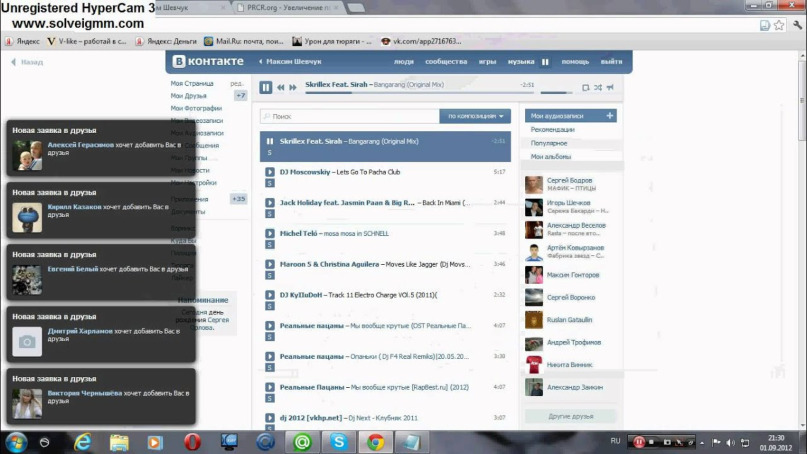Click the S icon under Maroon 5 track

(270, 275)
